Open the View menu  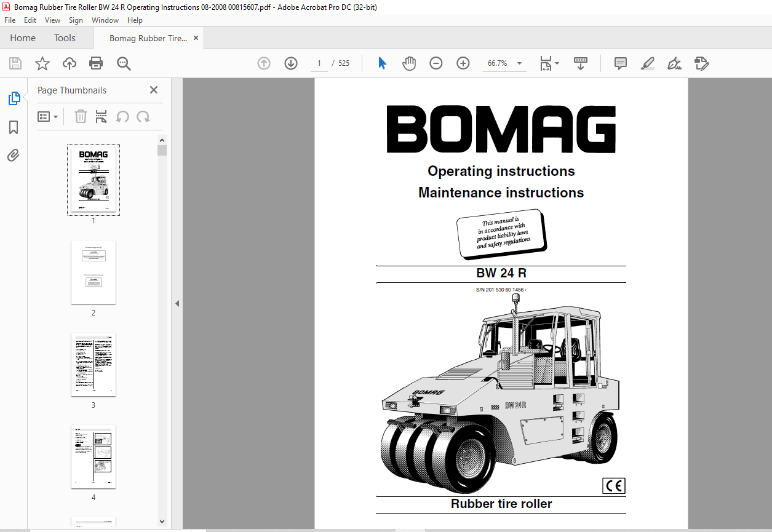click(x=52, y=20)
